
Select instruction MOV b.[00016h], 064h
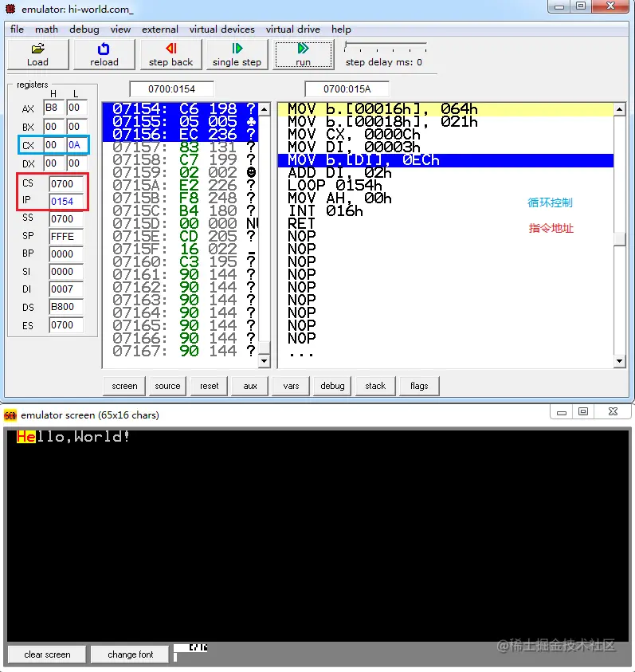(445, 109)
